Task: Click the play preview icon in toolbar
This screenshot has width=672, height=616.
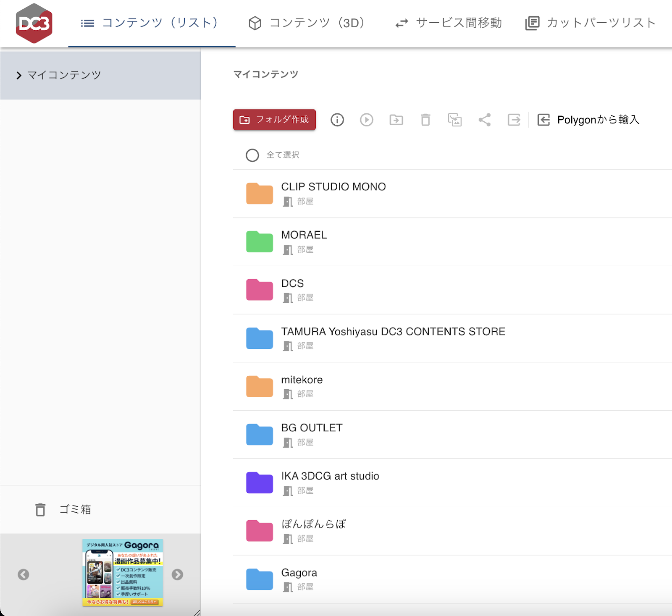Action: pos(367,120)
